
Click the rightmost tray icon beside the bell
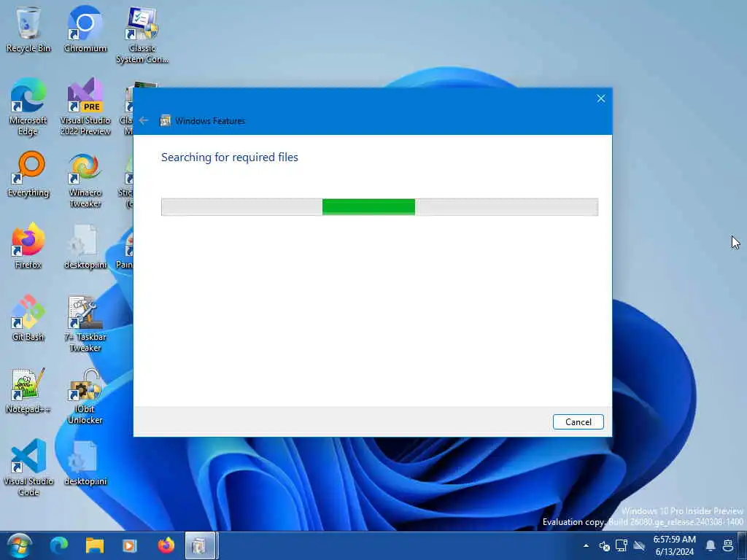728,545
